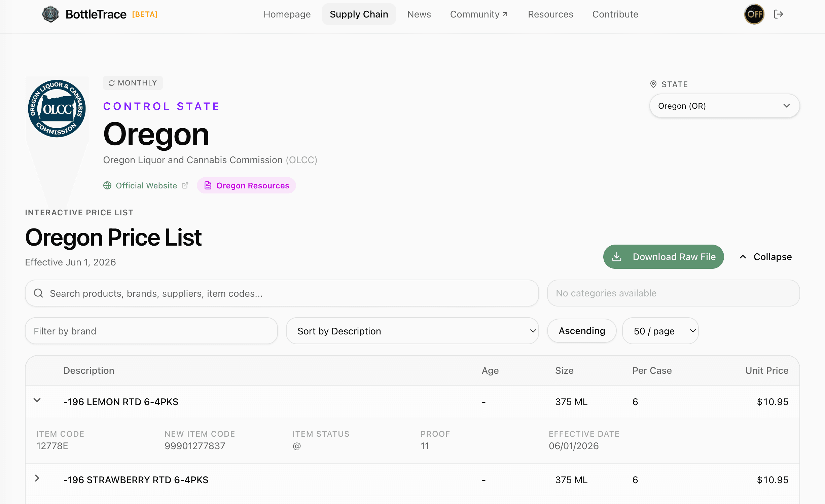Click the OLCC commission seal logo
Screen dimensions: 825x504
(x=57, y=109)
